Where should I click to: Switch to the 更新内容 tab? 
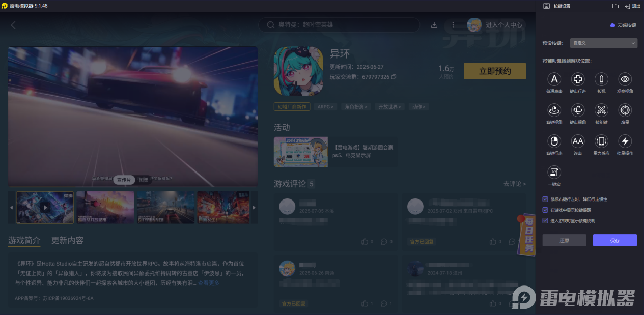point(67,240)
